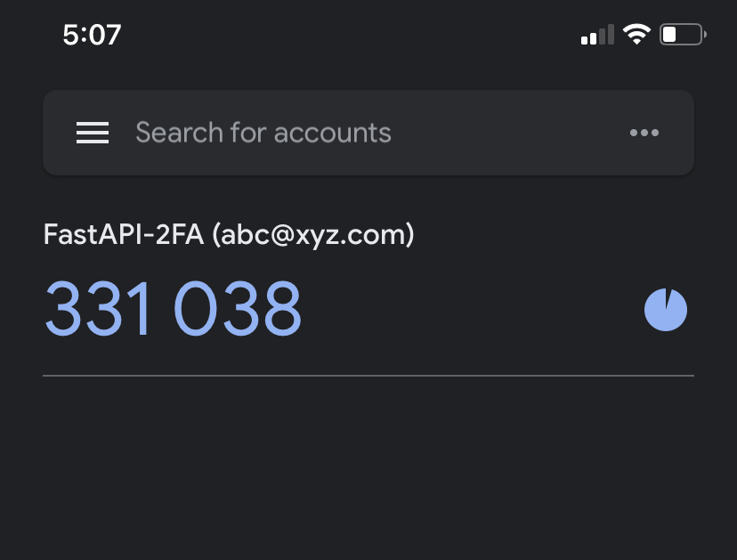The image size is (737, 560).
Task: Click the word Search in the placeholder
Action: click(x=179, y=134)
